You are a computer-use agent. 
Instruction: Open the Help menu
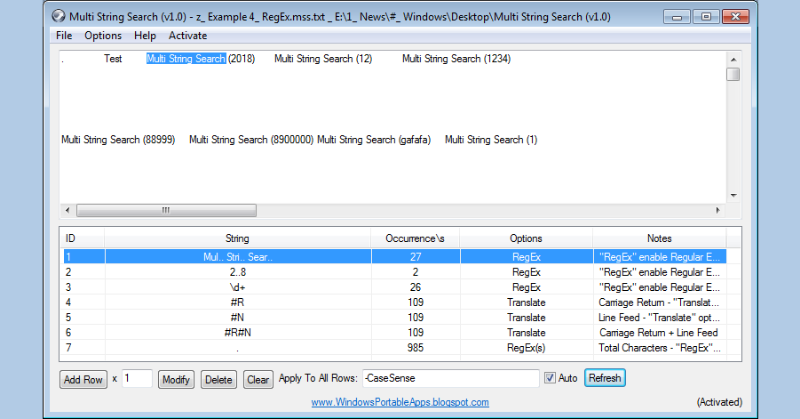145,36
